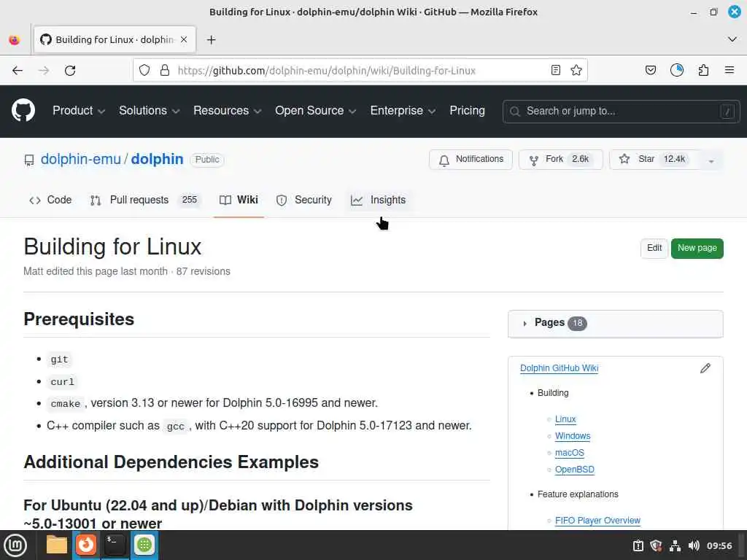
Task: Click the Firefox taskbar icon
Action: (86, 545)
